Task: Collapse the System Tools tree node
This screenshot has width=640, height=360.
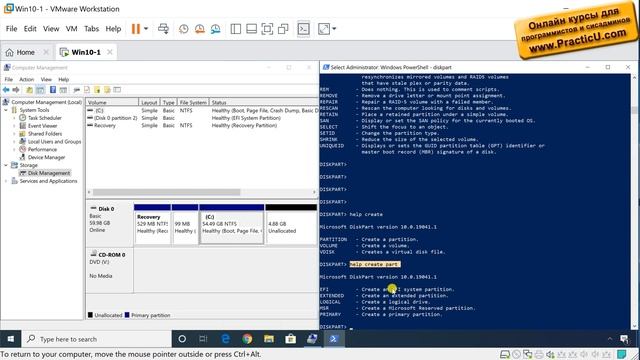Action: [6, 110]
